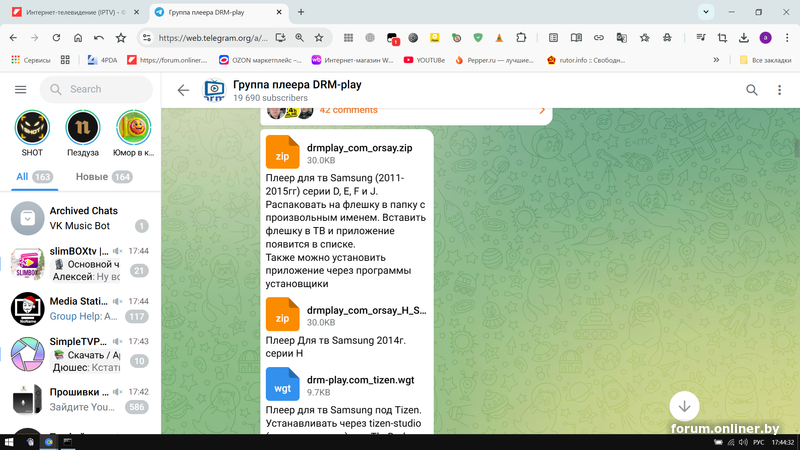Screen dimensions: 800x450
Task: Open the browser main menu dots
Action: [x=787, y=38]
